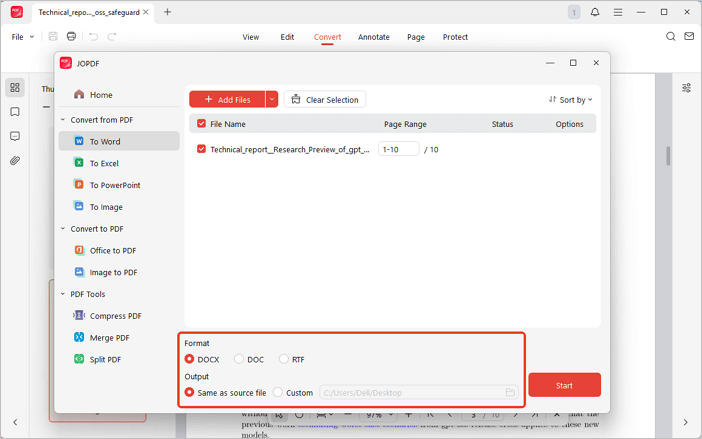702x439 pixels.
Task: Open Merge PDF tool
Action: (119, 337)
